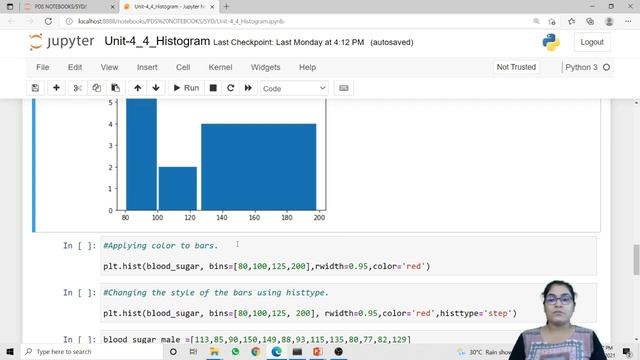The height and width of the screenshot is (360, 640).
Task: Close the PDS NOTEBOOKS/SYD browser tab
Action: pyautogui.click(x=113, y=7)
